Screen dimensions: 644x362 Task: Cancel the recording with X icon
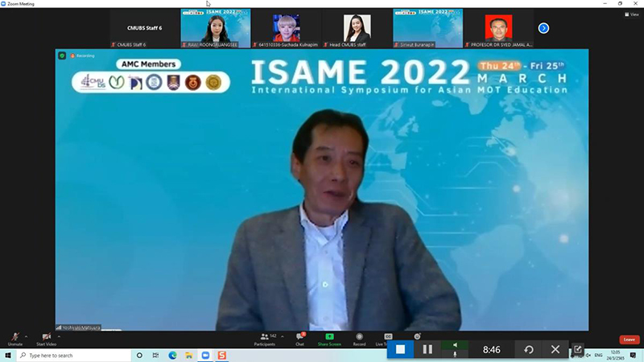(x=555, y=349)
